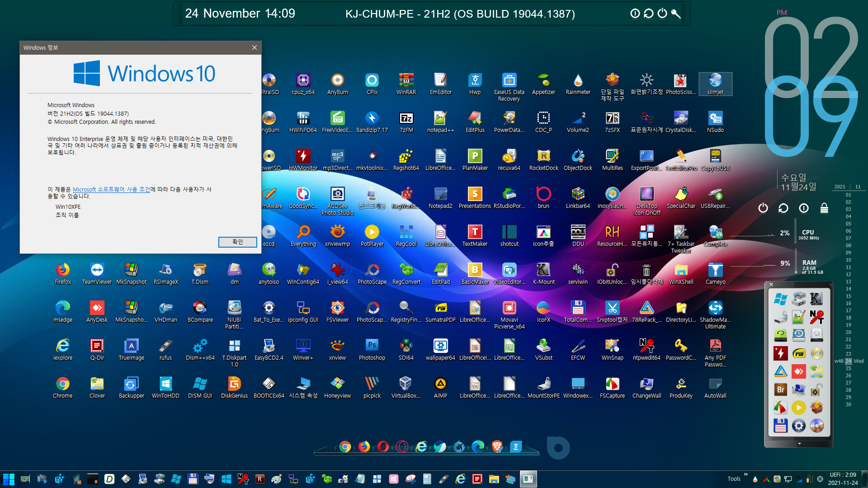Open the Rainmeter desktop icon

point(578,84)
